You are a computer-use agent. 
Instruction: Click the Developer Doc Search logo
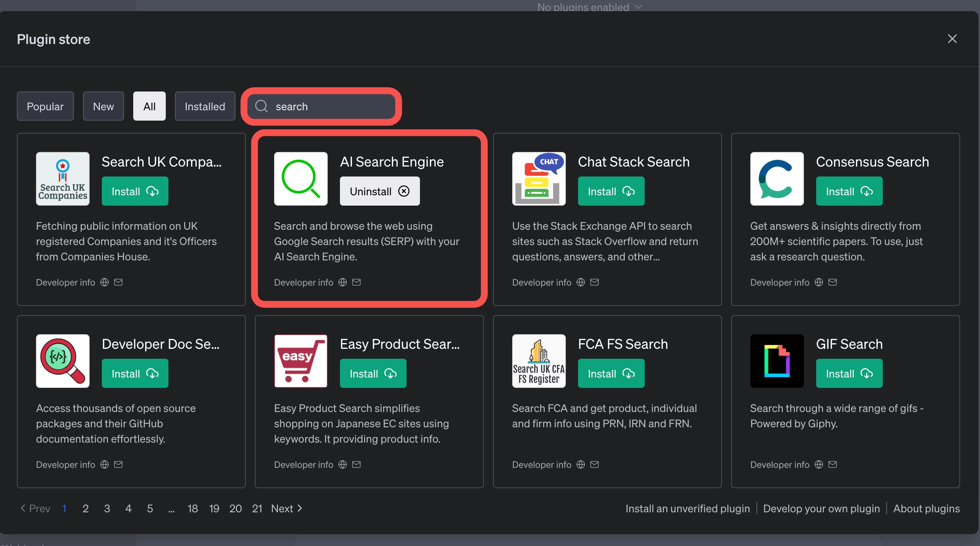click(62, 361)
